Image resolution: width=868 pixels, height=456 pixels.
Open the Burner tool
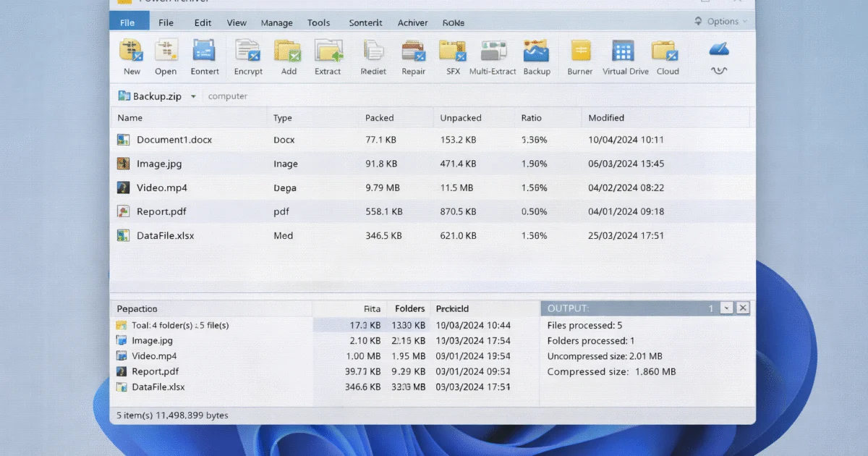(580, 51)
